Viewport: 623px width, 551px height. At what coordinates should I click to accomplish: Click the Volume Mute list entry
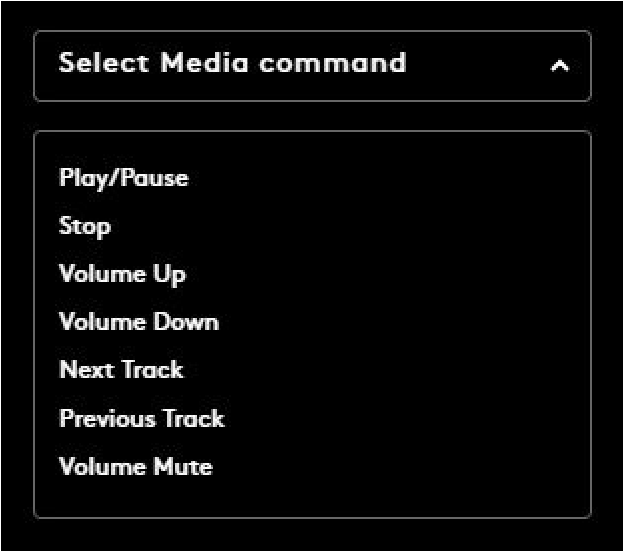pyautogui.click(x=135, y=466)
